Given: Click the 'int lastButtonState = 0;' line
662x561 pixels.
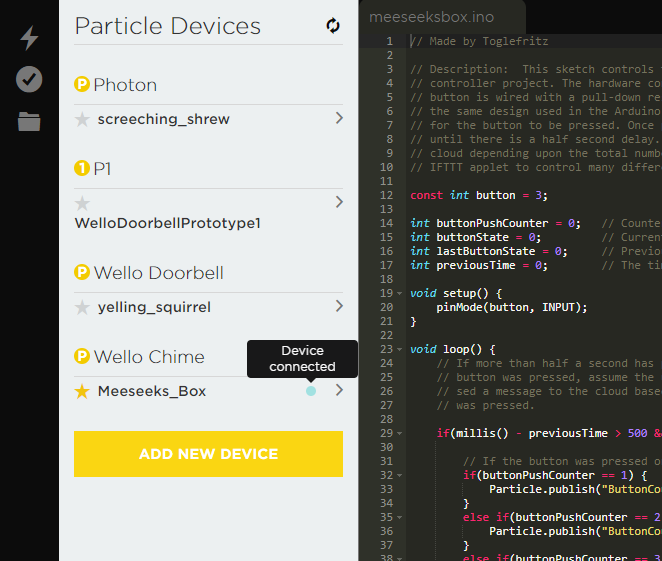Looking at the screenshot, I should (x=489, y=251).
